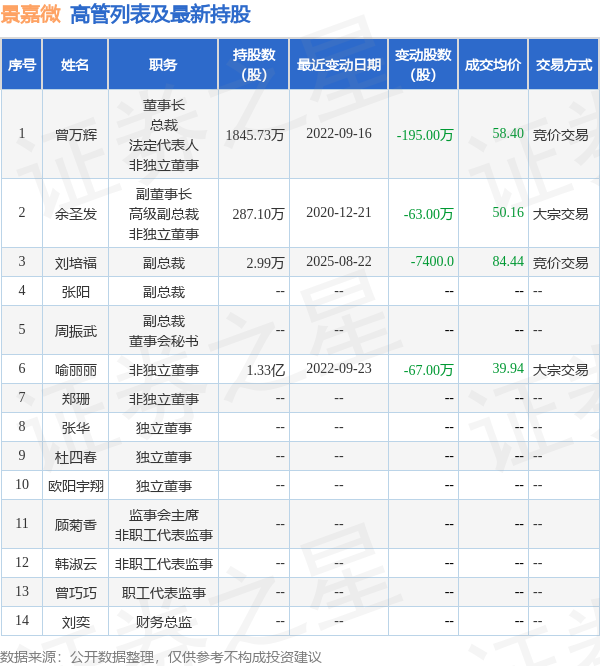Click the 职工代表监事 title of 曾巧巧
The height and width of the screenshot is (666, 600).
click(163, 593)
